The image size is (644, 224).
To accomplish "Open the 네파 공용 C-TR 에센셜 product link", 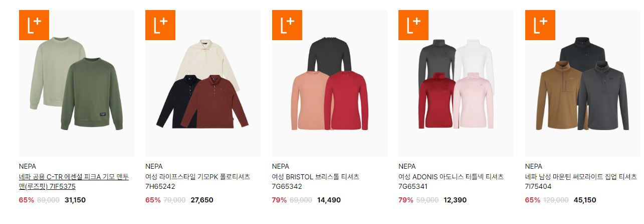I will [x=74, y=181].
